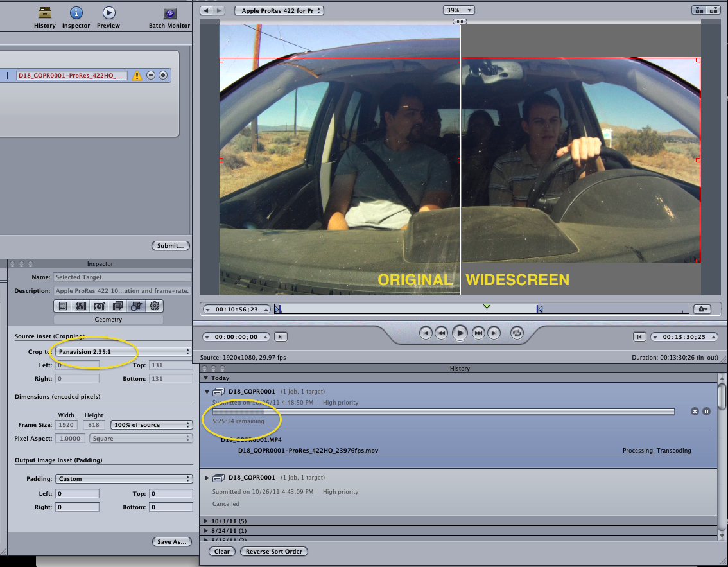This screenshot has height=567, width=728.
Task: Click the Out timecode 00:13:30;25 field
Action: [684, 337]
